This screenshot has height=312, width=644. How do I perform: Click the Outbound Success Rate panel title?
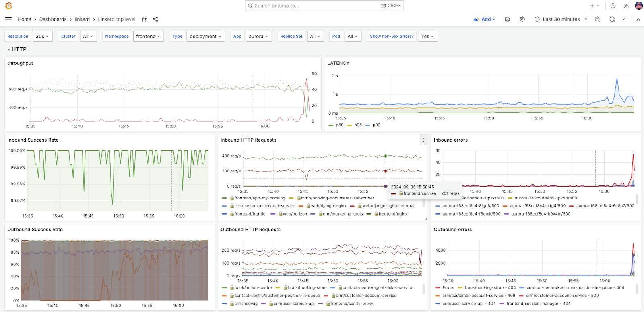[x=35, y=230]
